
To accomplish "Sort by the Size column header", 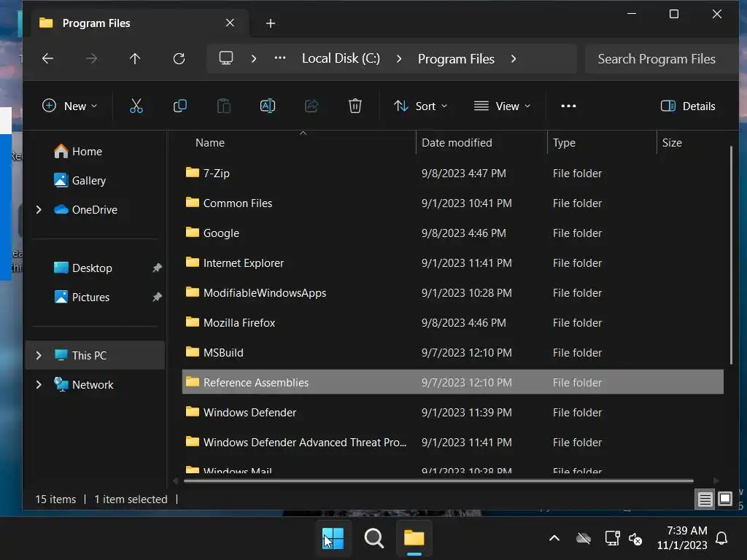I will click(672, 143).
